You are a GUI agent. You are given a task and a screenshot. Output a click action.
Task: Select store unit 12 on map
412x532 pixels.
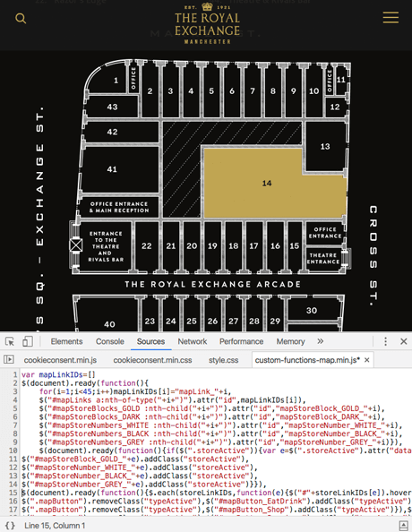click(335, 107)
